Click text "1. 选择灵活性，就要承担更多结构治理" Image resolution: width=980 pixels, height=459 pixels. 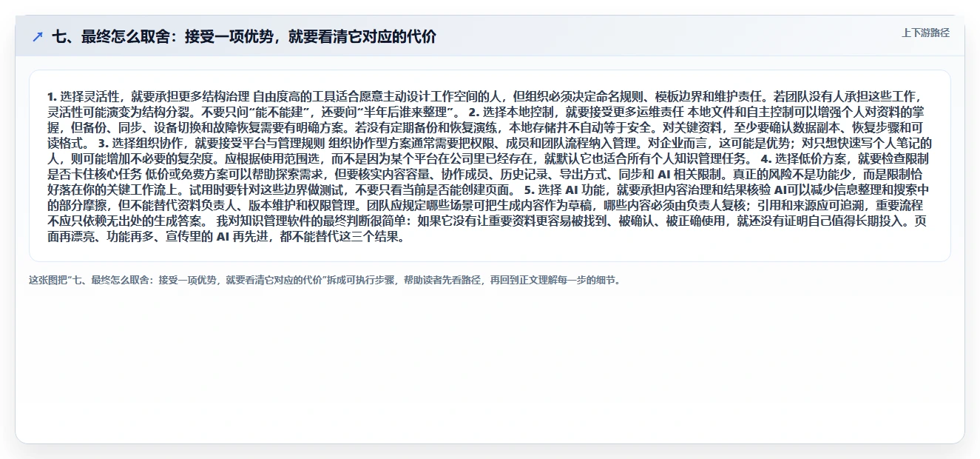click(x=149, y=96)
